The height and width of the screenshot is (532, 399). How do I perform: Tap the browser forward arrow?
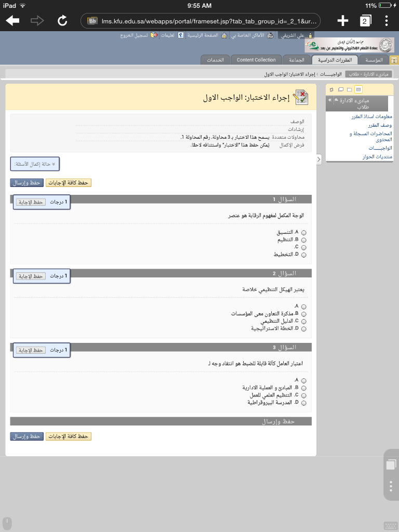(37, 21)
